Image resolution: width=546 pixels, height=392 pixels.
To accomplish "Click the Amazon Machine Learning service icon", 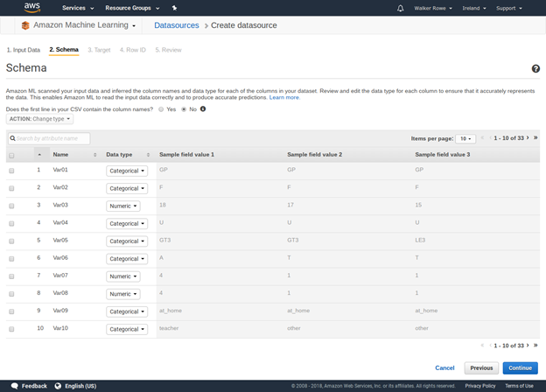I will tap(25, 25).
